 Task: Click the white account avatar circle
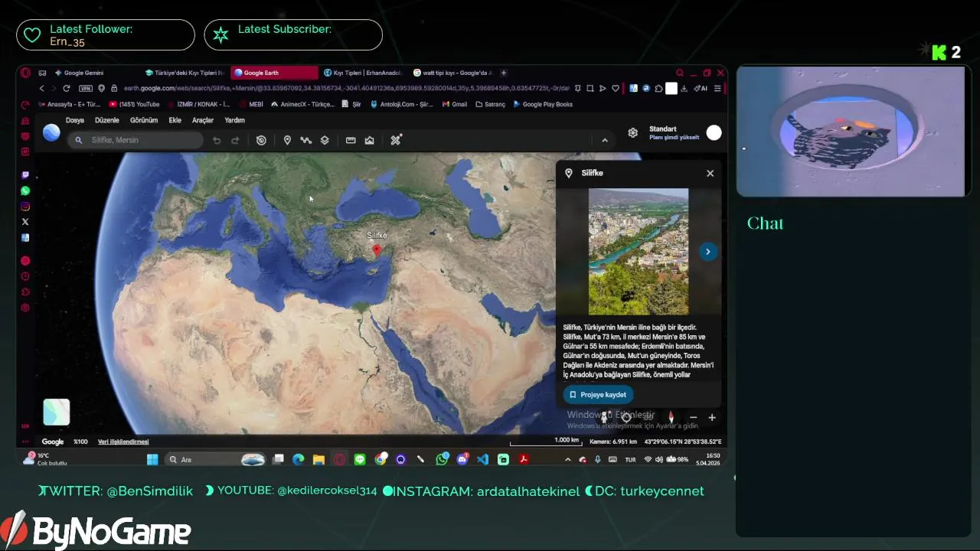point(714,132)
